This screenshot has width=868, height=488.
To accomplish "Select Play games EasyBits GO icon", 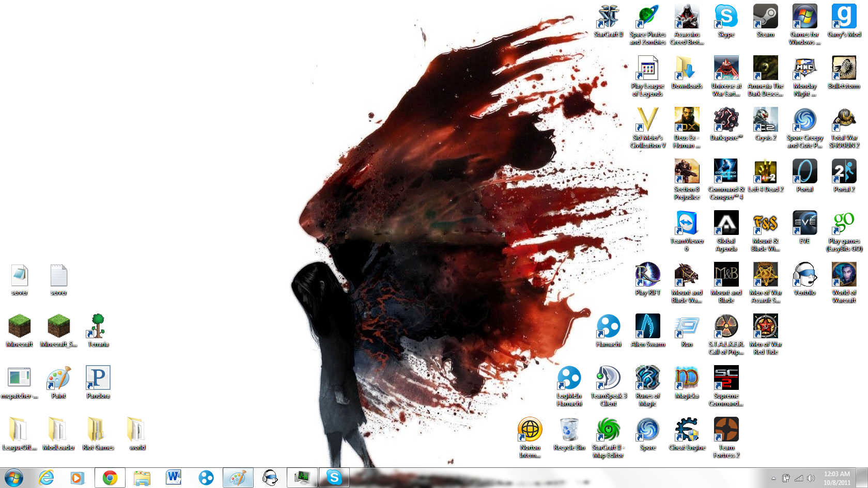I will [844, 231].
